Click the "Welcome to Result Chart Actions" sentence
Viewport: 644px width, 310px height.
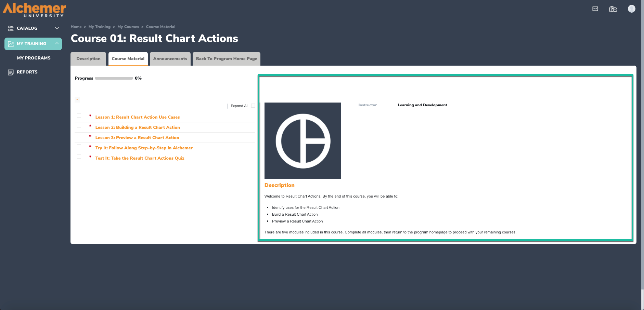[x=331, y=196]
